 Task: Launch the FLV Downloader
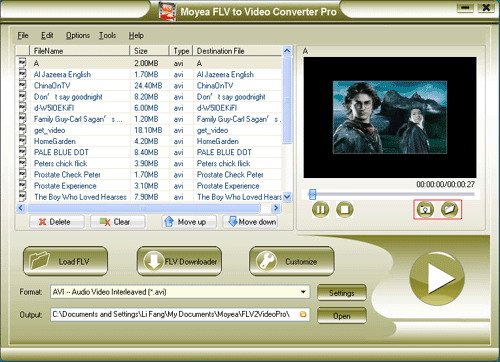click(179, 261)
